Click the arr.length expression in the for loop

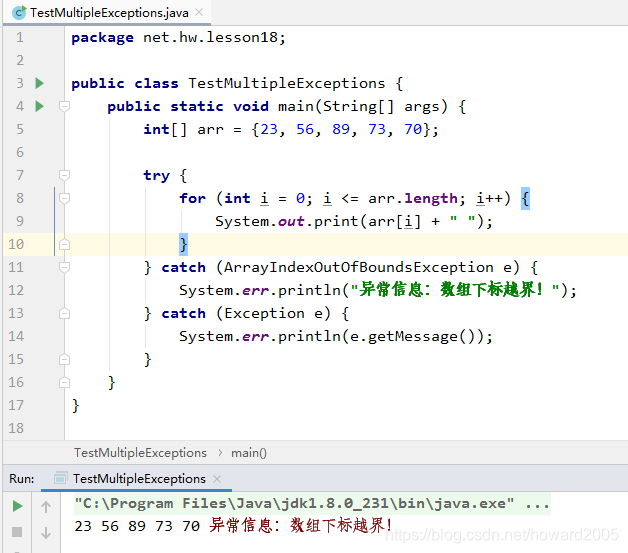413,199
